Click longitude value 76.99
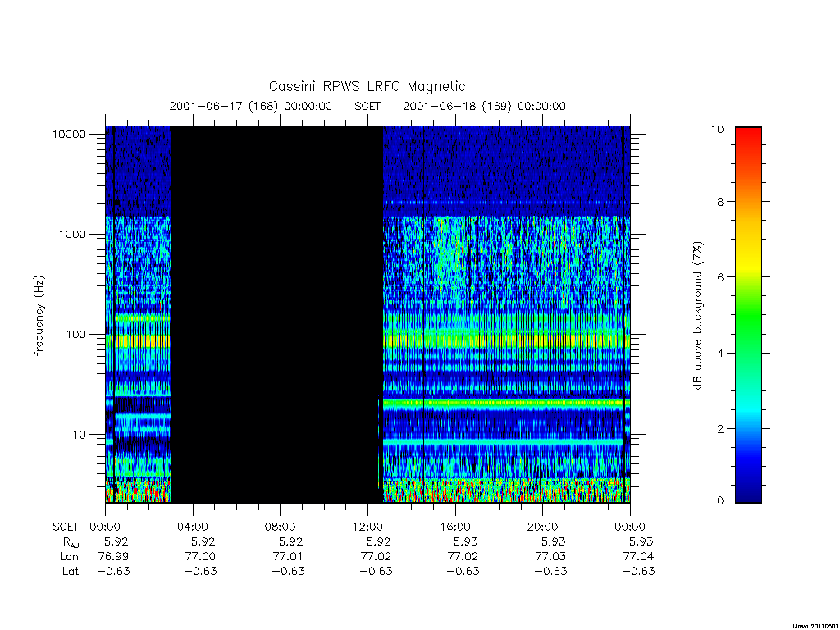This screenshot has height=630, width=840. (x=113, y=557)
